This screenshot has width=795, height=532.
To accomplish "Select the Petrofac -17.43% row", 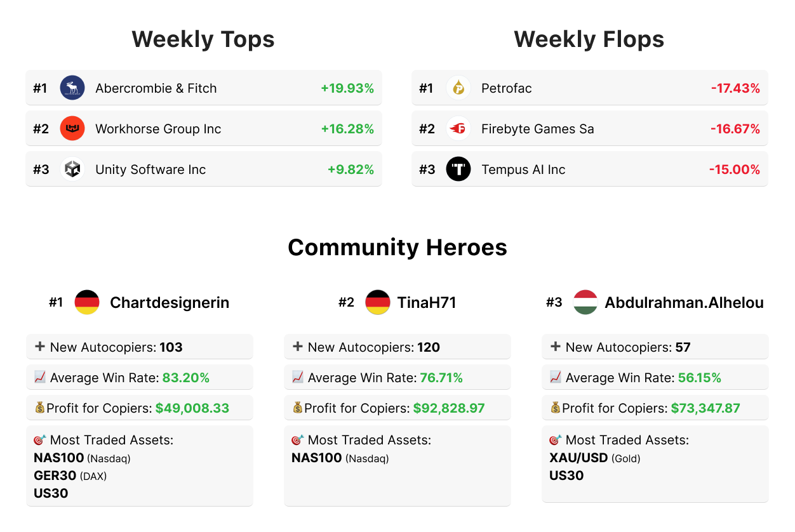I will (x=589, y=88).
